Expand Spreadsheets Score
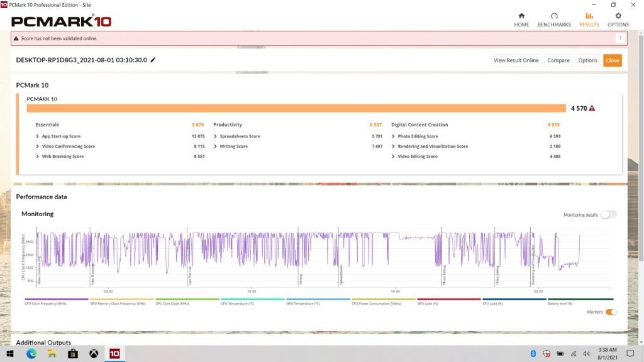Image resolution: width=644 pixels, height=362 pixels. [x=215, y=136]
